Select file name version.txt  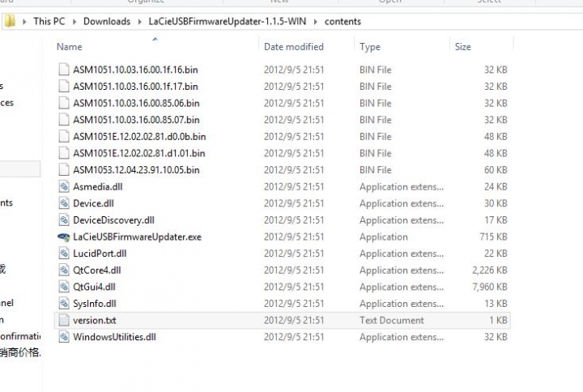[95, 320]
